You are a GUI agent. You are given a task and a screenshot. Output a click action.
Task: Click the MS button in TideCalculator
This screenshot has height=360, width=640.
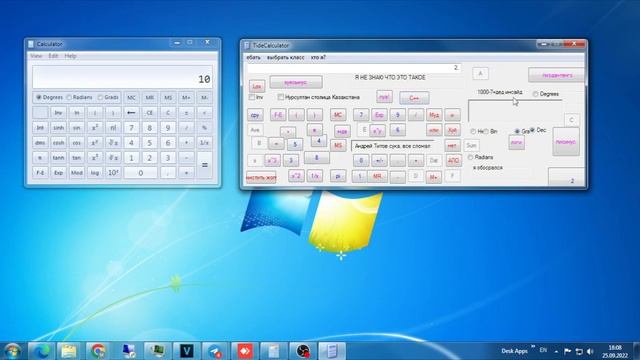(x=338, y=145)
